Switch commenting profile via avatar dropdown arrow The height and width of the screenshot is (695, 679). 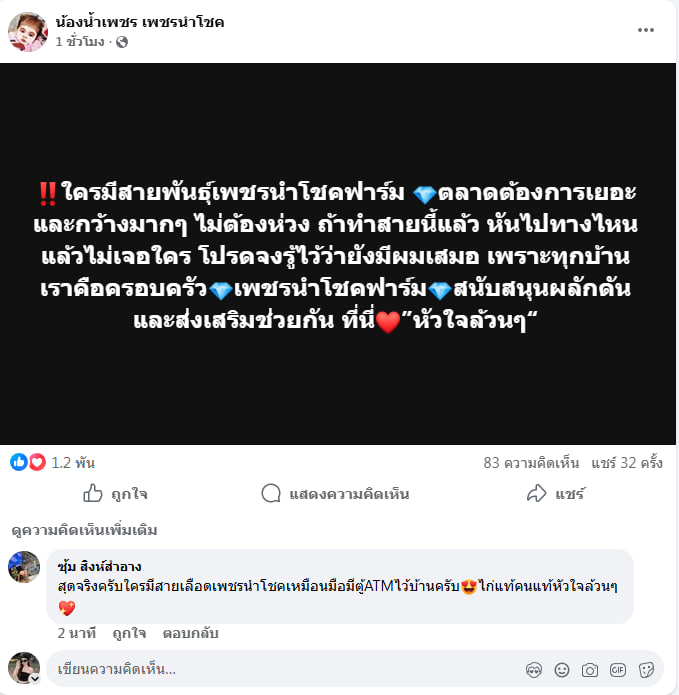35,679
